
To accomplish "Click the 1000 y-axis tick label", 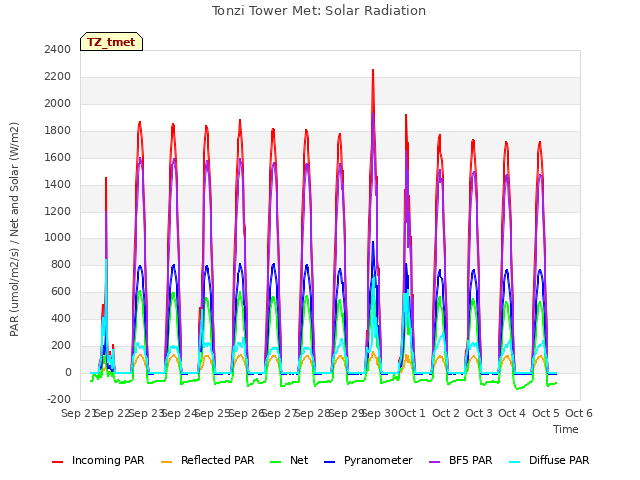I will pyautogui.click(x=58, y=238).
